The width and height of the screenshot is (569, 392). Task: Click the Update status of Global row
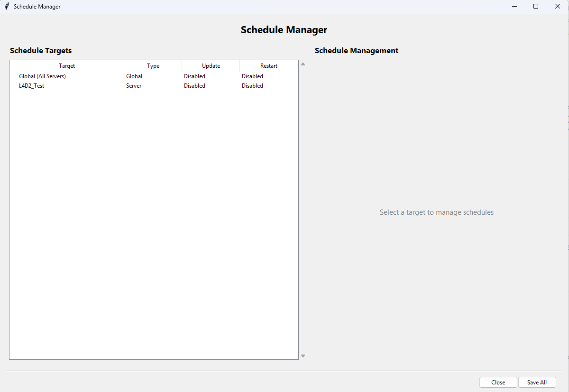pos(195,76)
